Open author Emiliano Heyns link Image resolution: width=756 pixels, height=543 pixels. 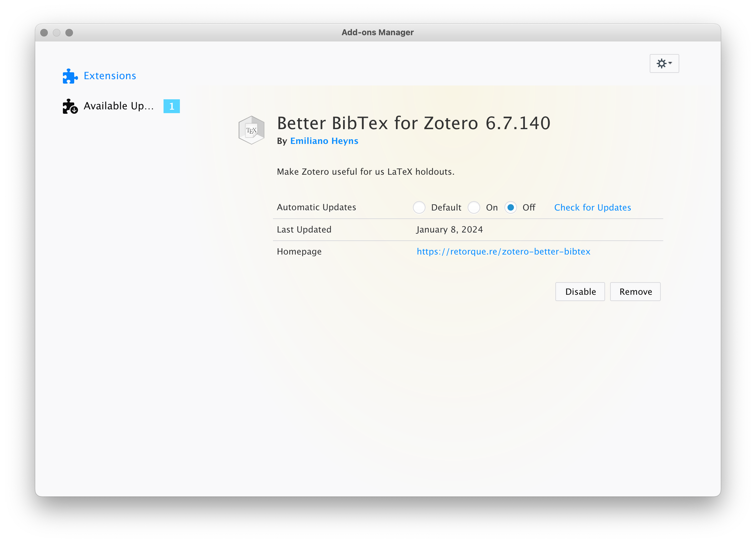pos(324,141)
